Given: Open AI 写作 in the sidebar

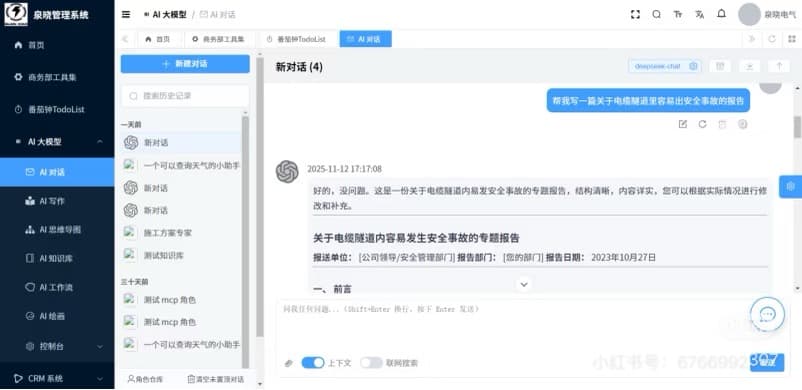Looking at the screenshot, I should [57, 201].
